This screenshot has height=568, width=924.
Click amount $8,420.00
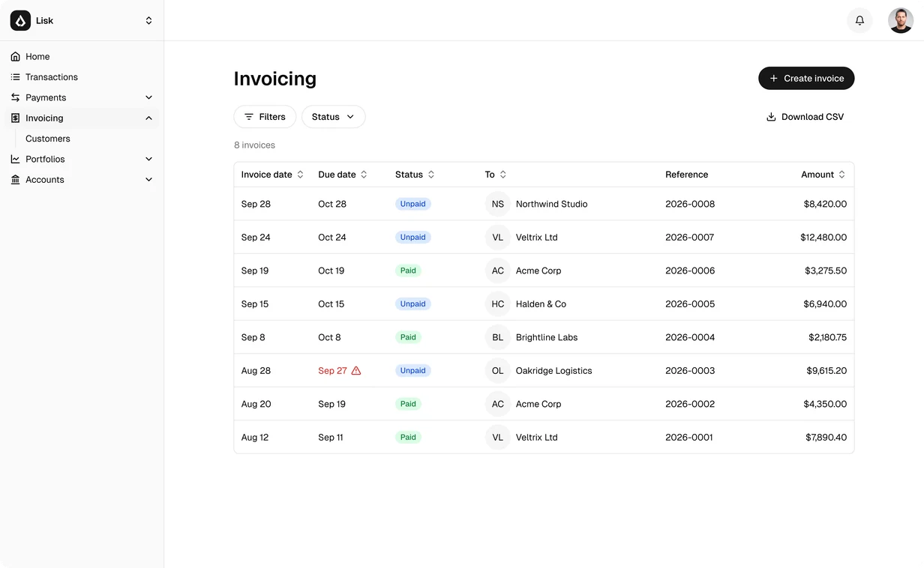tap(825, 204)
